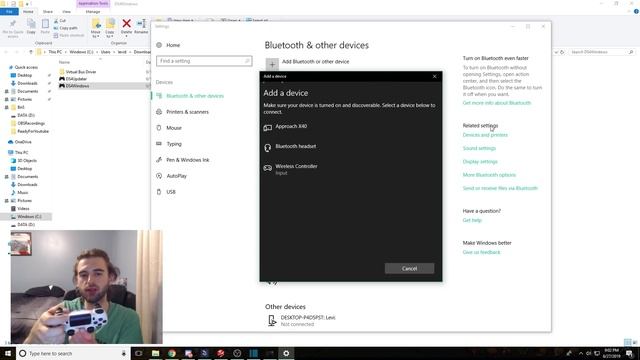640x360 pixels.
Task: Click Give us feedback link
Action: (x=481, y=252)
